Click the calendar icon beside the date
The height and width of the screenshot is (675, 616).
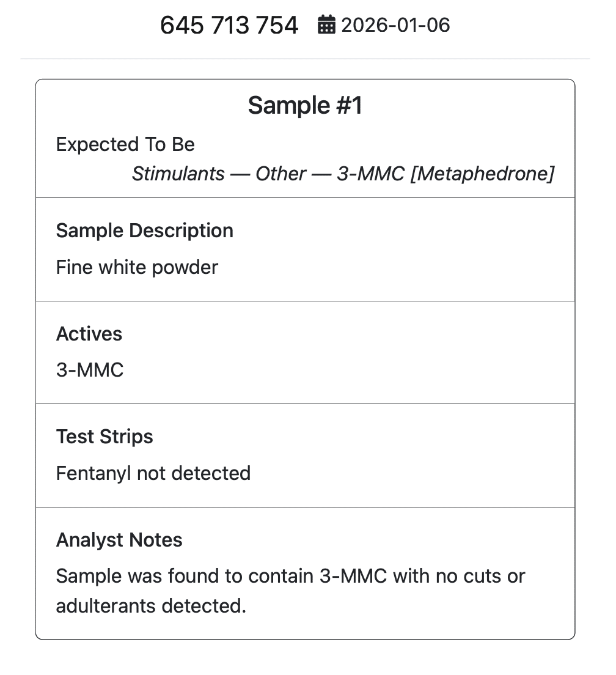point(326,26)
